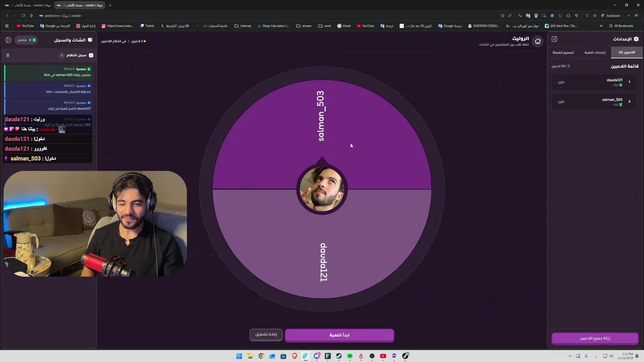The width and height of the screenshot is (644, 362).
Task: Open the Instagram bookmark
Action: (117, 26)
